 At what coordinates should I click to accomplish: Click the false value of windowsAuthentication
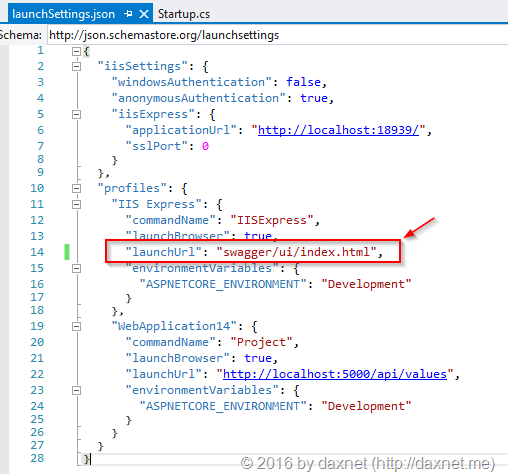click(303, 82)
